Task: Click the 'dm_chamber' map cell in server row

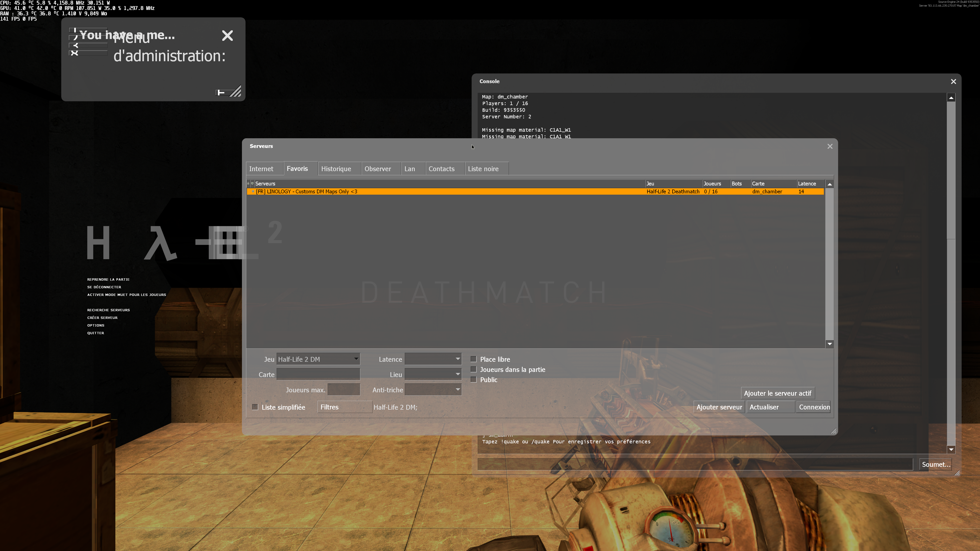Action: pos(767,192)
